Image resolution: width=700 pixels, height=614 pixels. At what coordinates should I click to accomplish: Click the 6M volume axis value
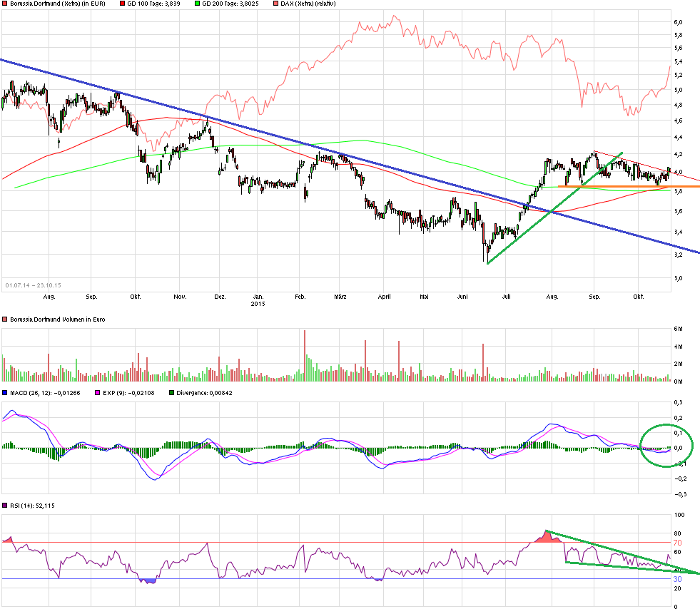pyautogui.click(x=678, y=329)
